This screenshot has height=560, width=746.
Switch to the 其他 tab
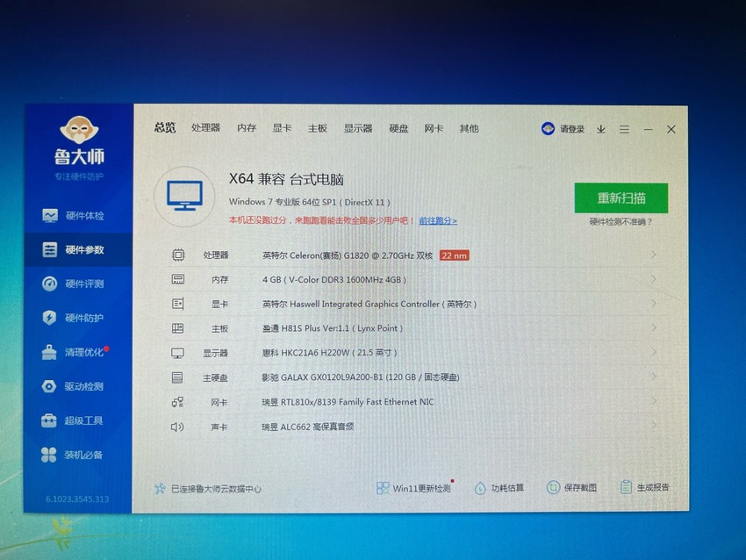click(x=470, y=128)
